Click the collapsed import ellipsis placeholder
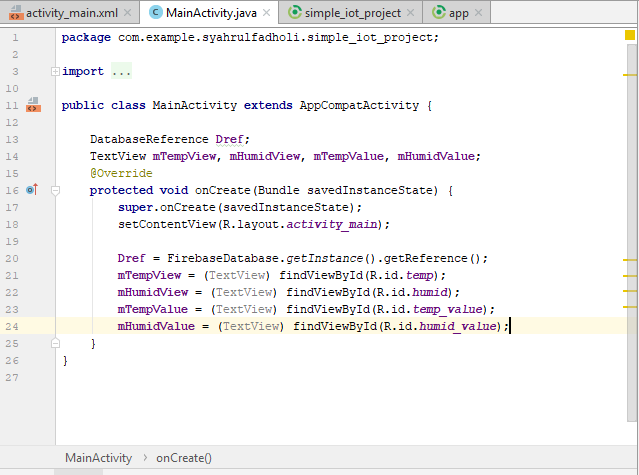The height and width of the screenshot is (475, 639). [121, 71]
